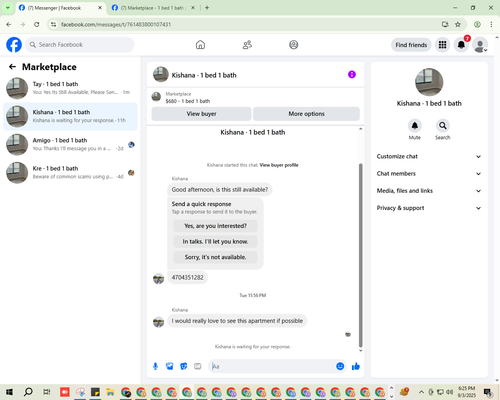The width and height of the screenshot is (500, 400).
Task: Click message 'Good afternoon, is this still available?'
Action: click(220, 190)
